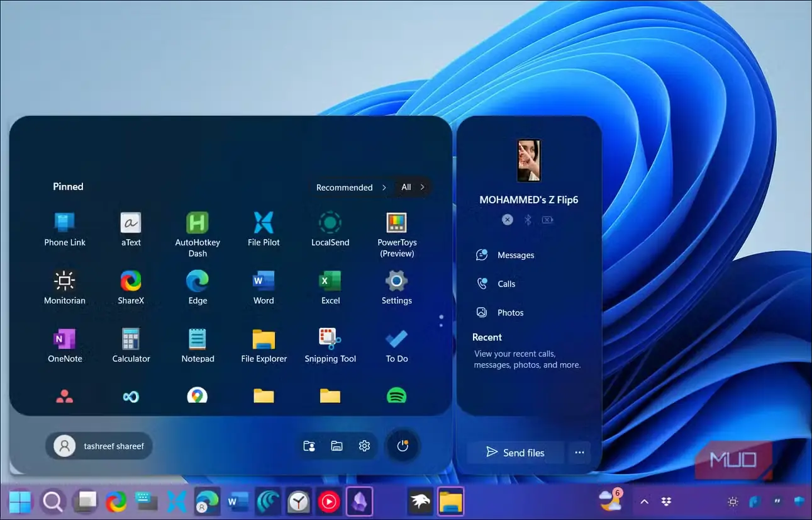Image resolution: width=812 pixels, height=520 pixels.
Task: Show hidden system tray icons
Action: point(644,502)
